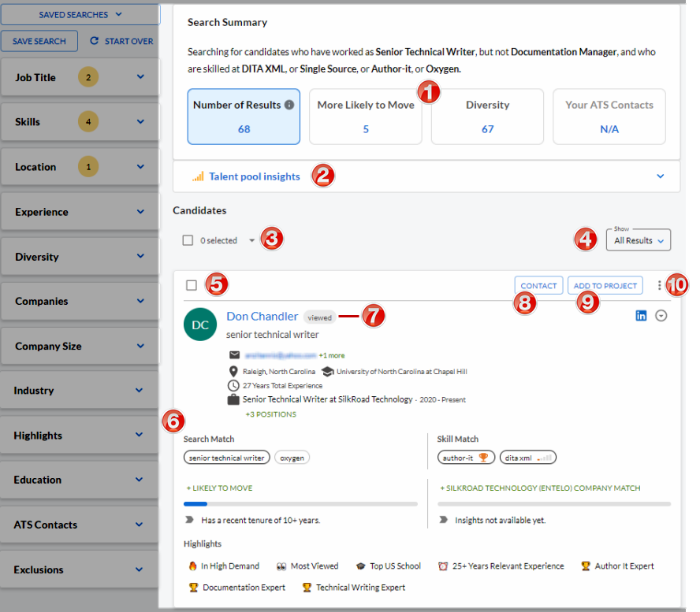
Task: Click the Save Search button
Action: [x=39, y=41]
